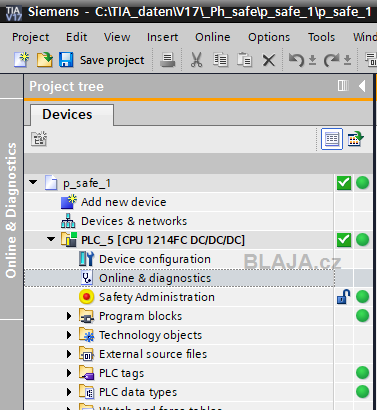Collapse the p_safe_1 project node

click(x=33, y=182)
